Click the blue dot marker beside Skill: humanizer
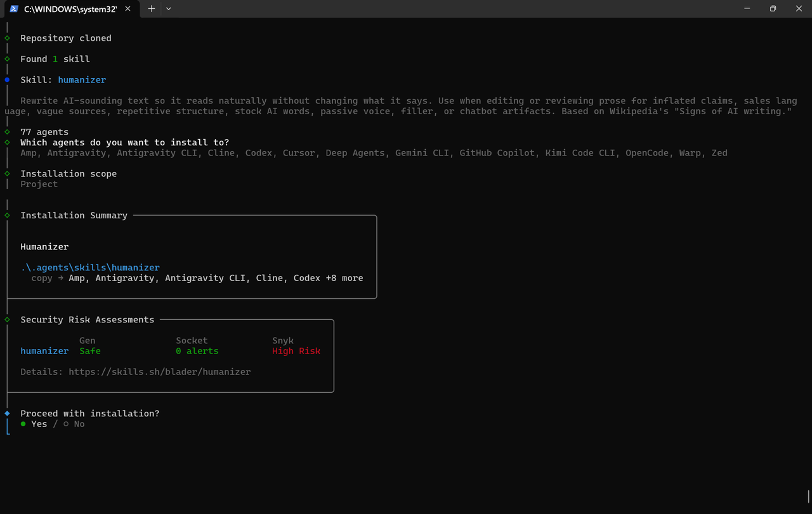This screenshot has width=812, height=514. (7, 80)
